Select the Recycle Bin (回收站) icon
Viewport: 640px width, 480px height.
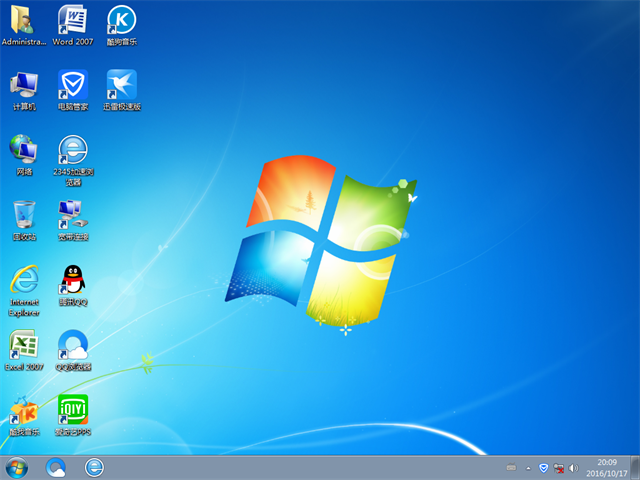click(23, 215)
